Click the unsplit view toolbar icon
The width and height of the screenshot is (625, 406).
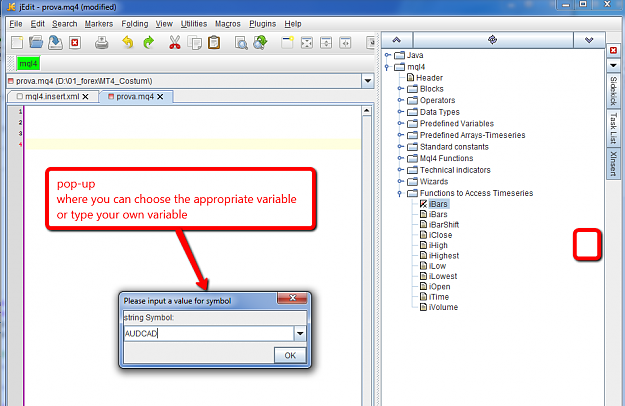(307, 42)
